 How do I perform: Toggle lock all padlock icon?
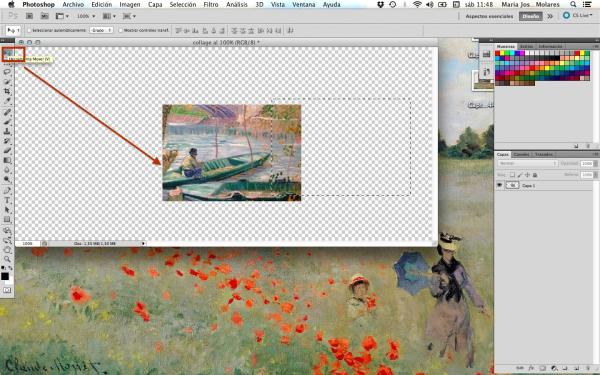[x=535, y=175]
